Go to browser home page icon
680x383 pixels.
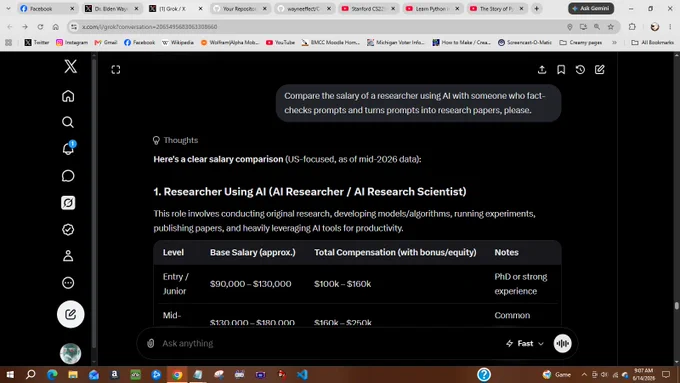56,27
